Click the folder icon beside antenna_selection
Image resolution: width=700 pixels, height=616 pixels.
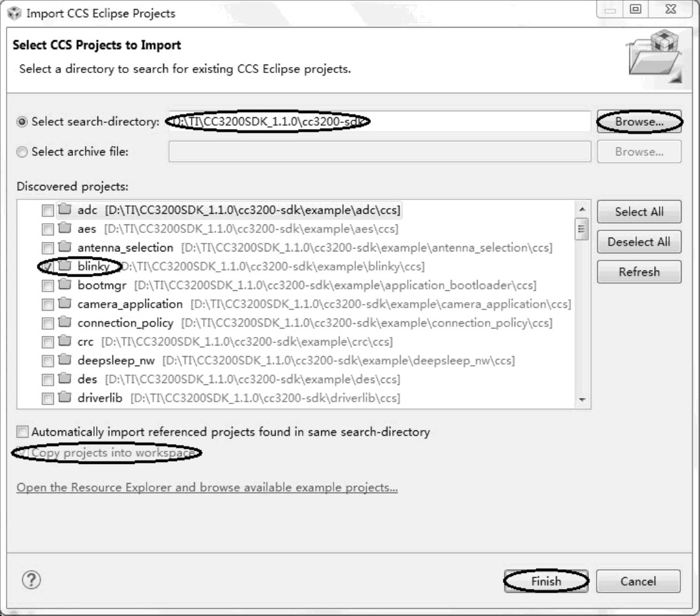coord(65,247)
